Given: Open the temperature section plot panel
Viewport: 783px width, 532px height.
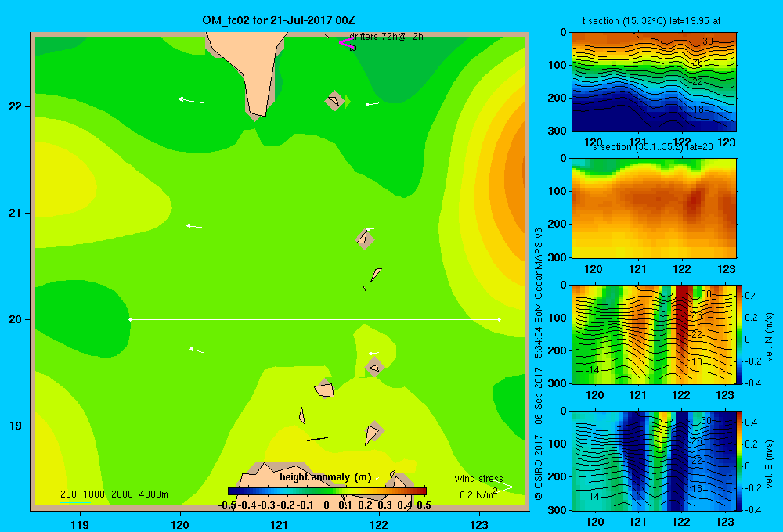Looking at the screenshot, I should point(654,82).
